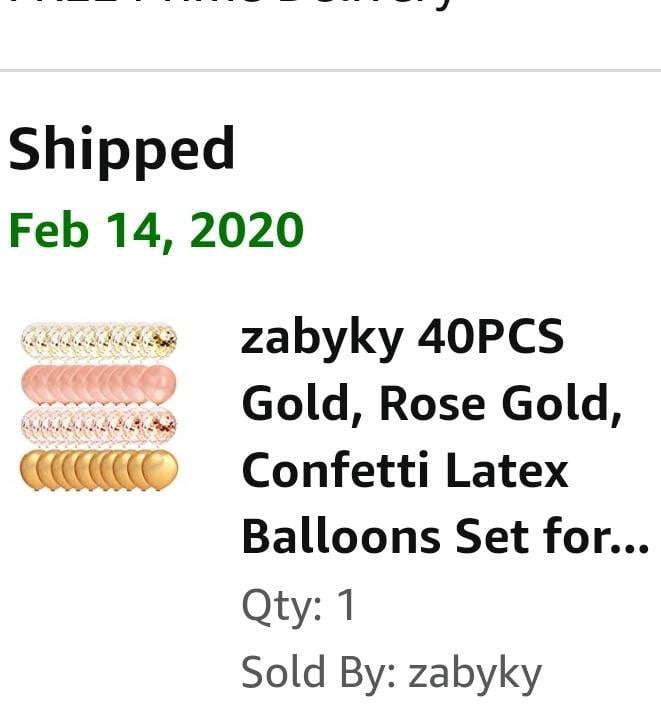Click the rightmost gold confetti balloon in top row
This screenshot has height=726, width=661.
tap(162, 341)
